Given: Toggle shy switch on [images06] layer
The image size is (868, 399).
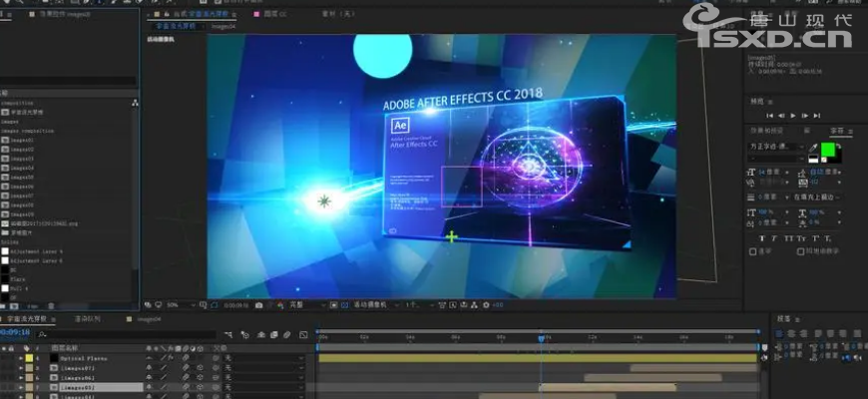Looking at the screenshot, I should pyautogui.click(x=149, y=377).
